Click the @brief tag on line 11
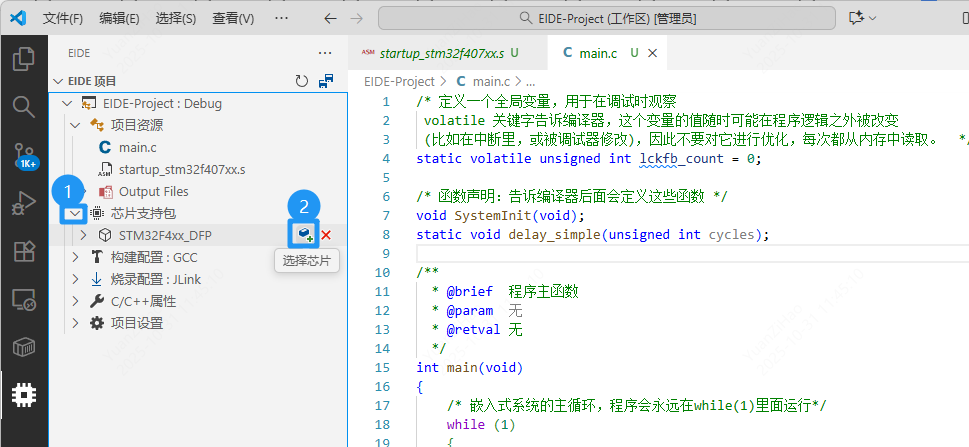 pos(470,292)
